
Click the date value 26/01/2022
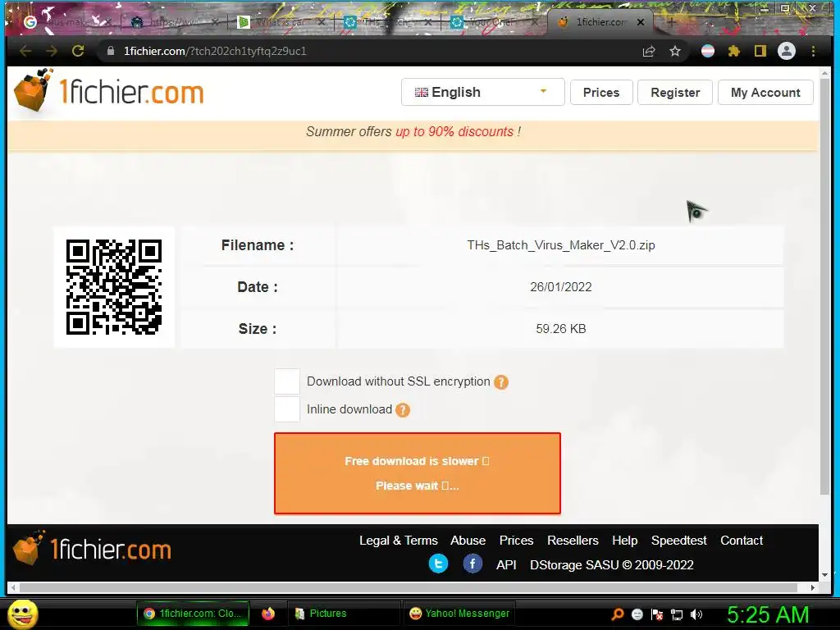pyautogui.click(x=561, y=287)
